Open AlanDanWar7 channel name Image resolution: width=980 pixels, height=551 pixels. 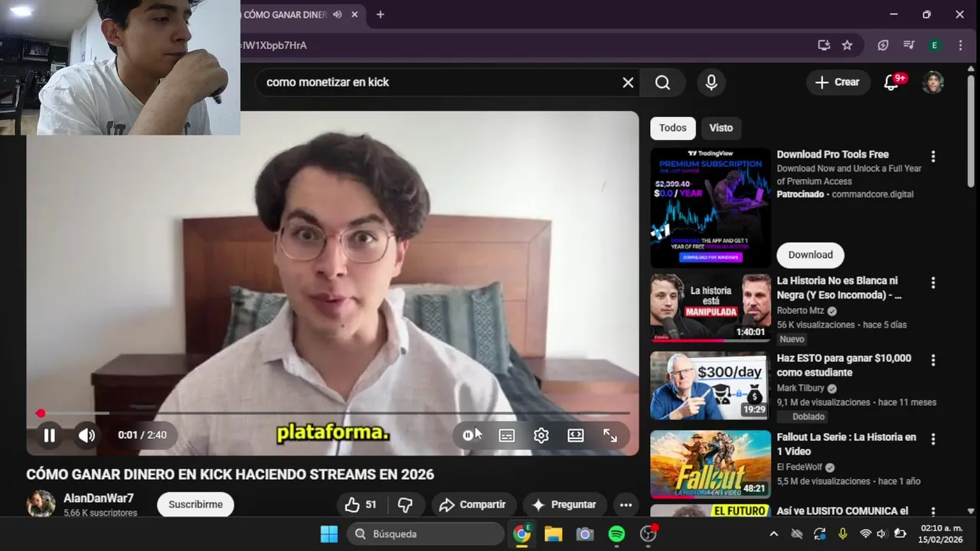99,498
